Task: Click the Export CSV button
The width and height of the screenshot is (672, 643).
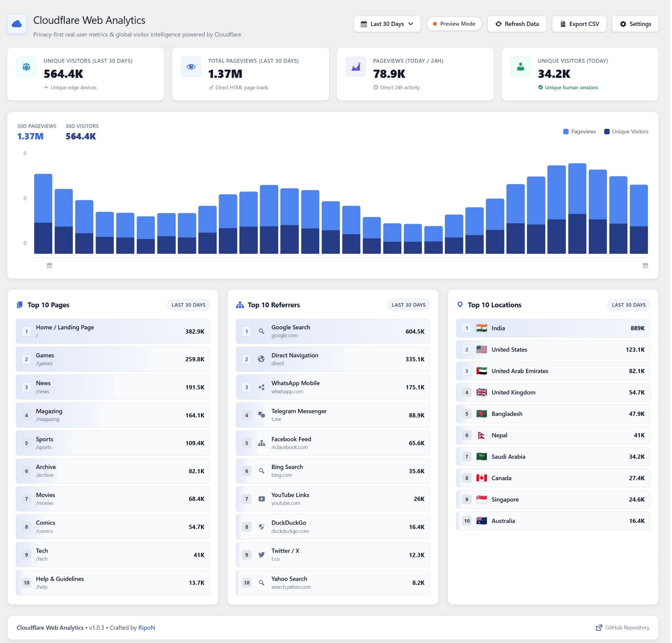Action: pyautogui.click(x=579, y=24)
